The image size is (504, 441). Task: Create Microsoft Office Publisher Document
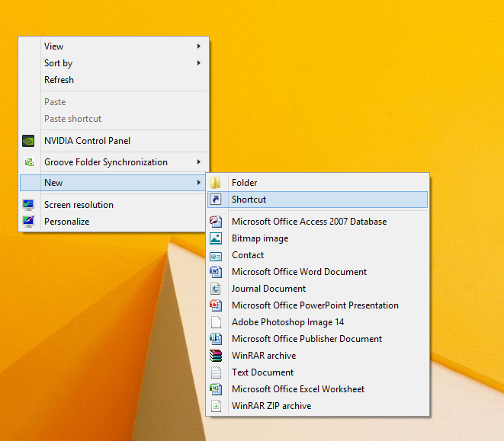(317, 338)
